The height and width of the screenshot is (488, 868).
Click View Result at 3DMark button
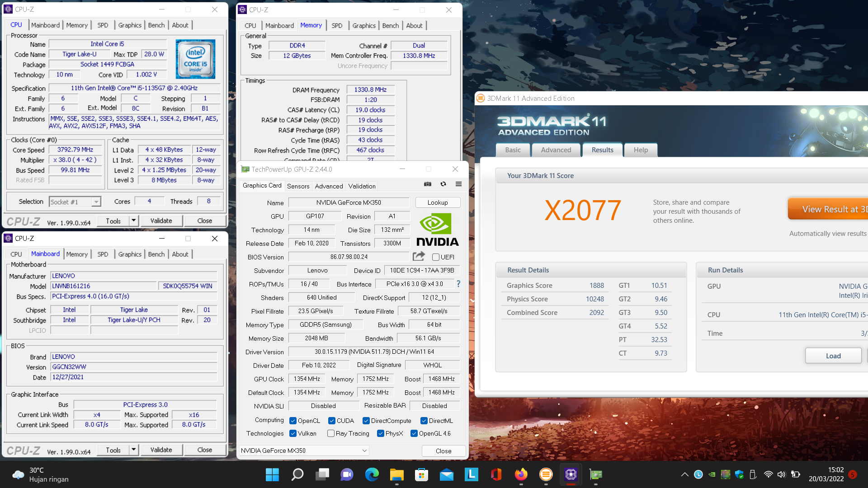point(828,209)
